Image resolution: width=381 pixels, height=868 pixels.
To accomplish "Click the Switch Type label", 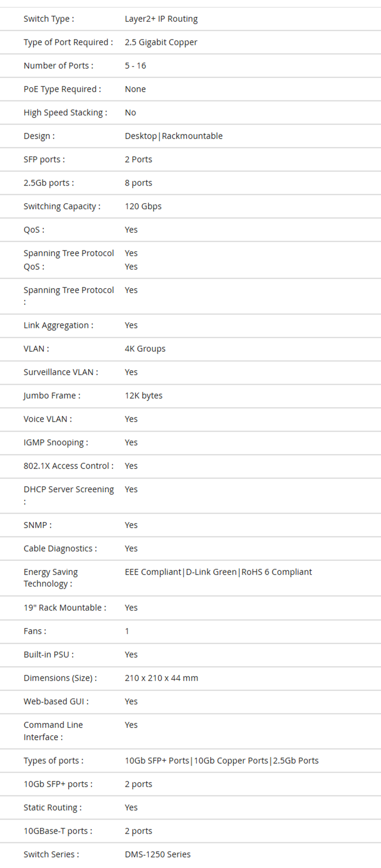I will point(49,19).
